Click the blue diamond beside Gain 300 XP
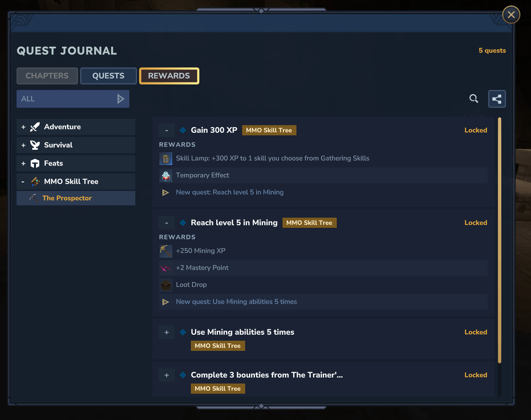531x420 pixels. 183,130
